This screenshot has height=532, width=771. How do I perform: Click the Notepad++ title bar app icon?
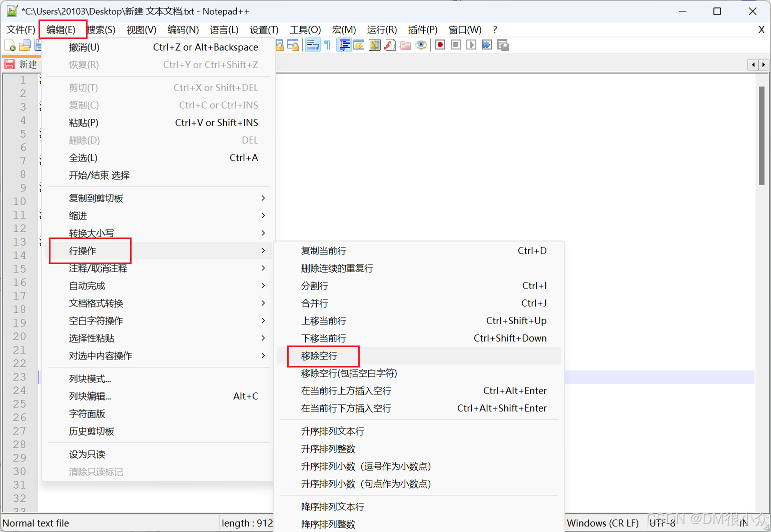coord(12,11)
